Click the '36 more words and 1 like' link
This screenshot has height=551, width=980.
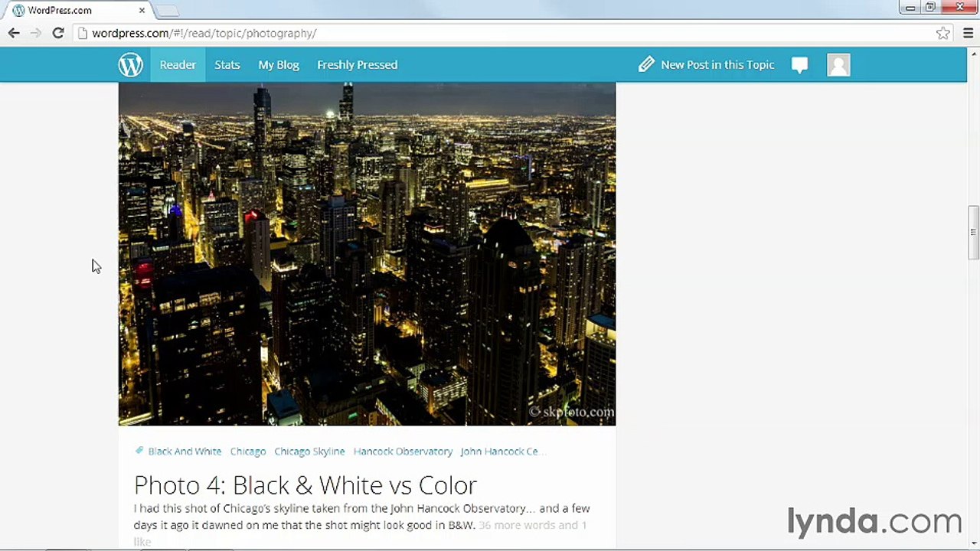coord(360,533)
